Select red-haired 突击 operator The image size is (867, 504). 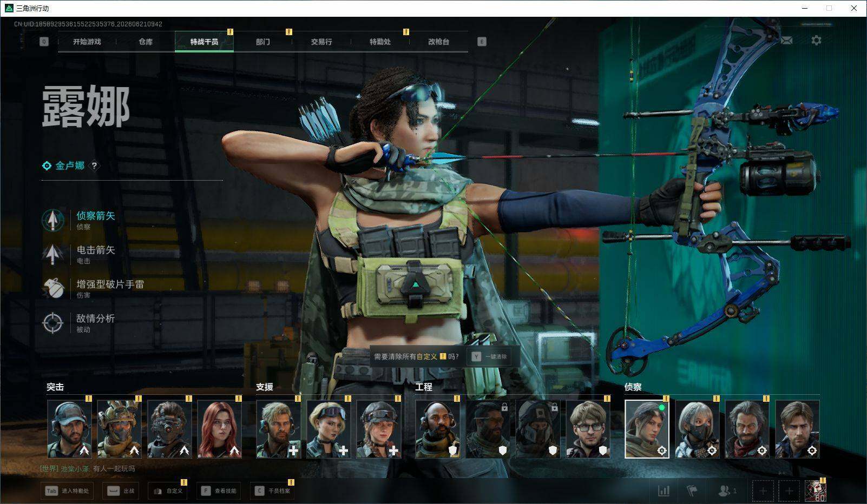point(220,429)
